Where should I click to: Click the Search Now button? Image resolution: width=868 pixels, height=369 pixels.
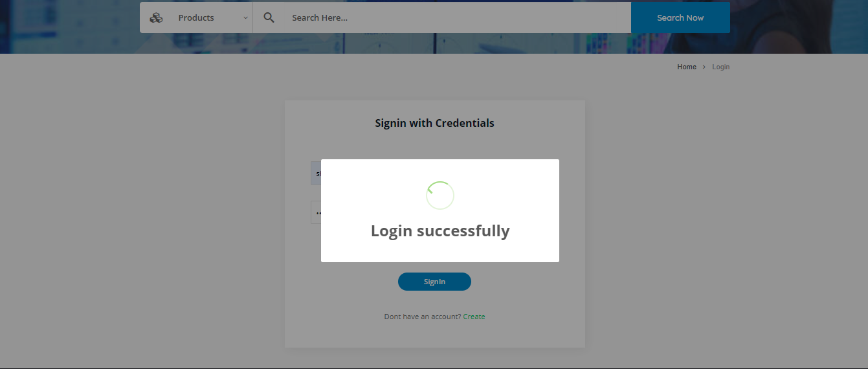click(680, 17)
